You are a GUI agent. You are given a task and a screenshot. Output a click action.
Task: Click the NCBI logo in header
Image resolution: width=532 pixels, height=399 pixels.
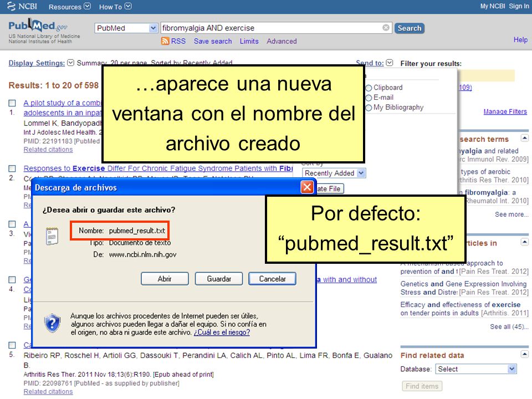pos(22,7)
